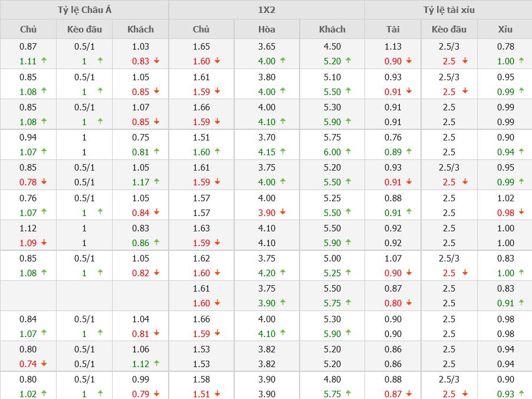Click the up arrow next to 4.20

click(283, 273)
